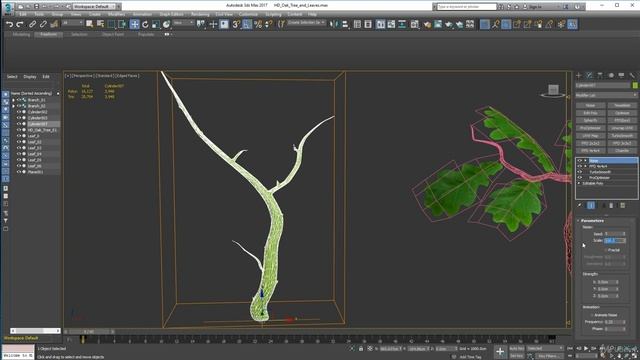This screenshot has height=360, width=640.
Task: Click the Mirror tool icon
Action: click(x=334, y=24)
